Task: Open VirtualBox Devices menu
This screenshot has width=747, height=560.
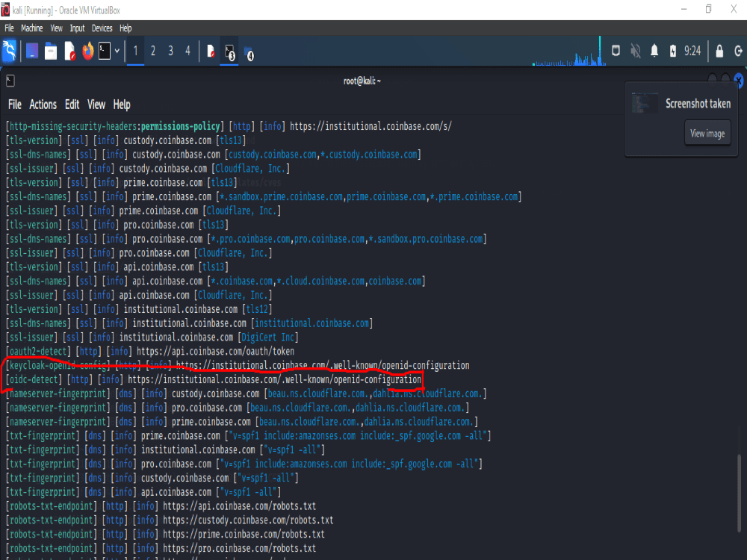Action: pos(102,28)
